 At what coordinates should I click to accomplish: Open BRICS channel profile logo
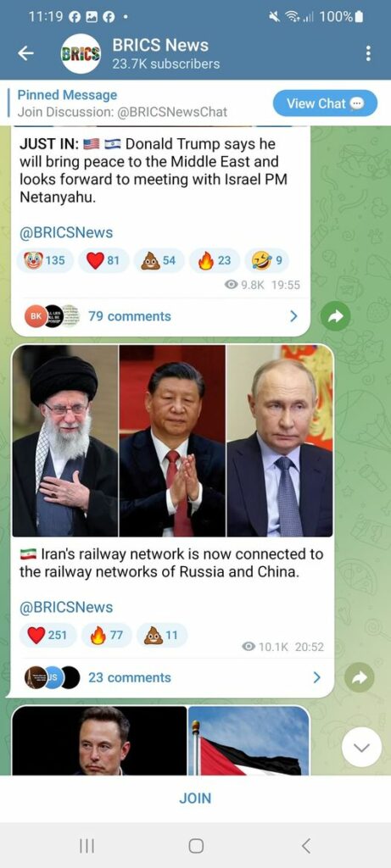[x=81, y=53]
